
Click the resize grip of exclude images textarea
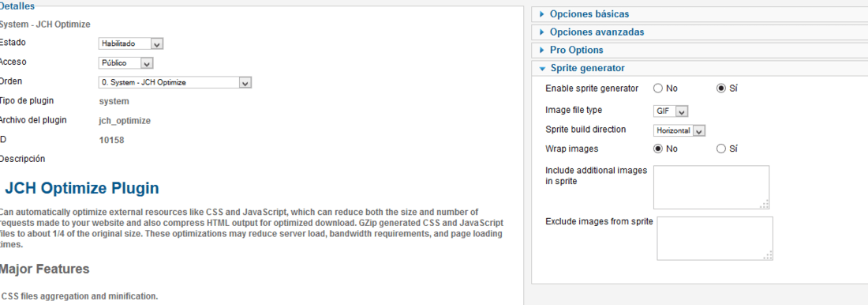point(769,255)
